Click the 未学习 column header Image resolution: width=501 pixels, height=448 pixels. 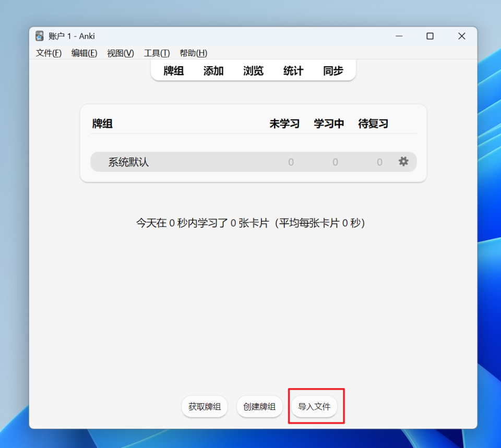(x=284, y=124)
